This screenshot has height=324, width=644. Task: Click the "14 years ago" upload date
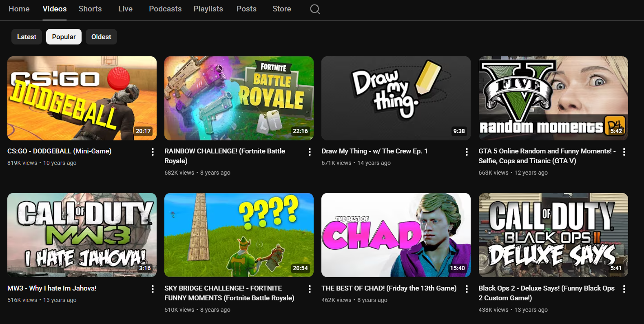[x=374, y=163]
